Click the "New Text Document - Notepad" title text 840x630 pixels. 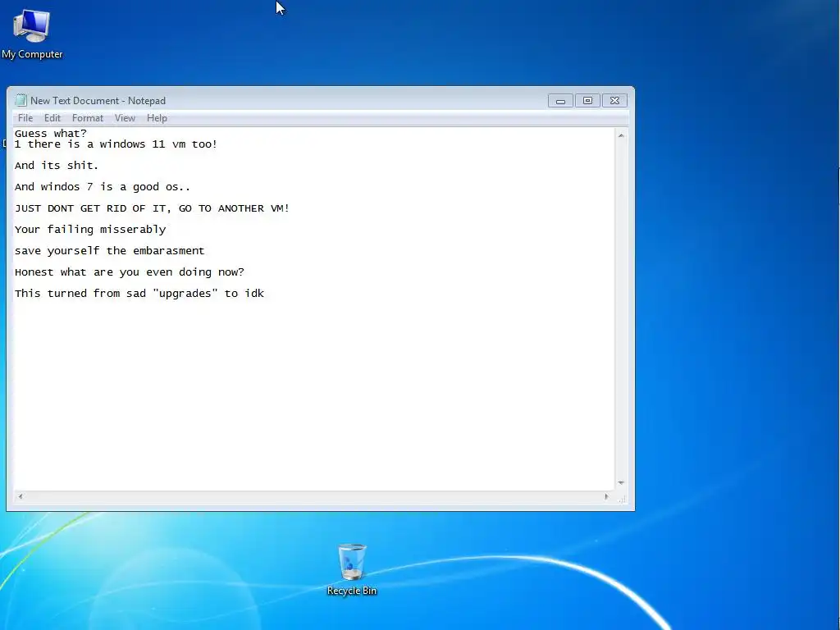point(98,101)
